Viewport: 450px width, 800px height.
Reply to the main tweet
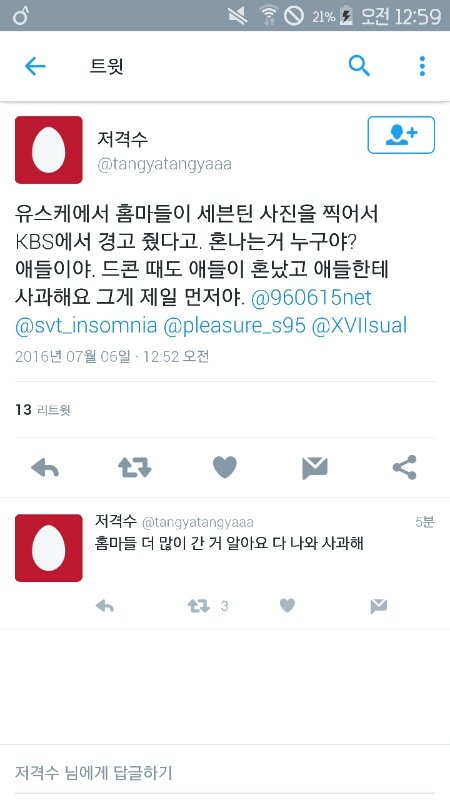pos(45,467)
